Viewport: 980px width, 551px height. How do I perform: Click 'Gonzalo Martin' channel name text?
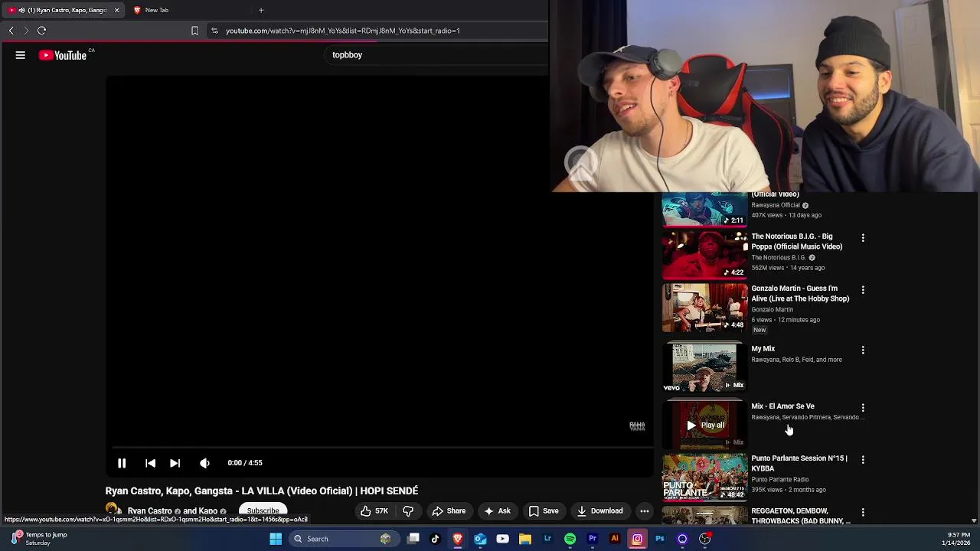(x=772, y=310)
